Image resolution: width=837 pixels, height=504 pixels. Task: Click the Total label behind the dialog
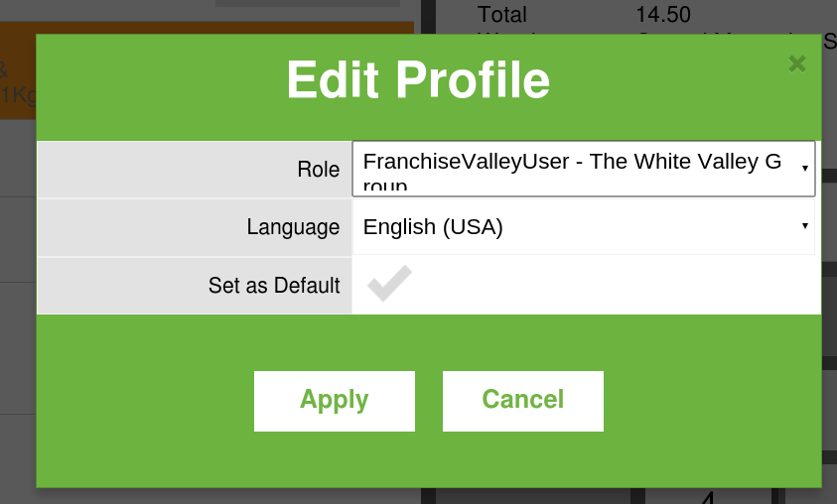(502, 15)
